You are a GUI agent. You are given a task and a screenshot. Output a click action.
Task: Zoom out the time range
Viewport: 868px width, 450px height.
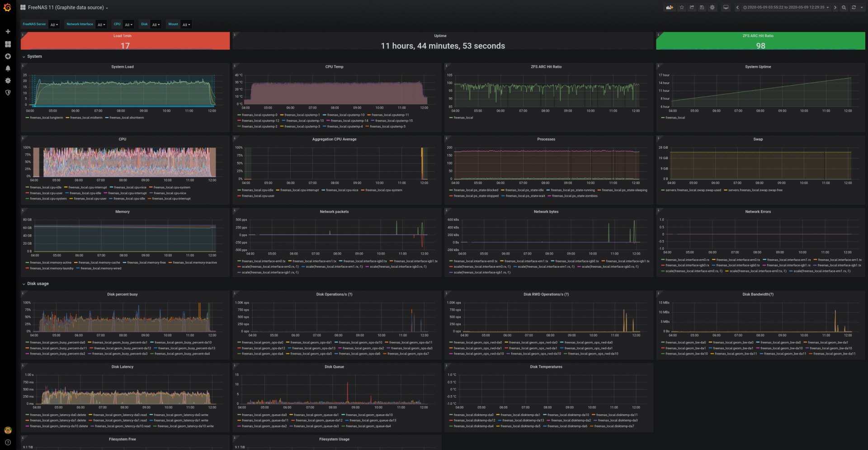(844, 7)
